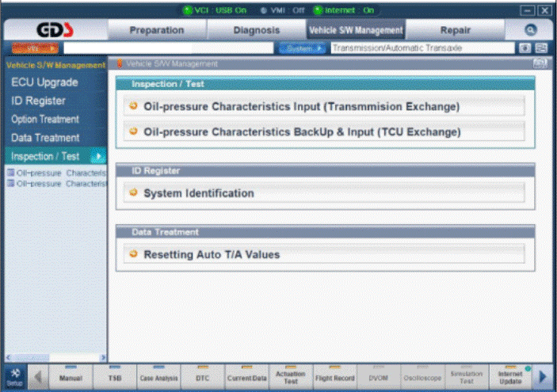
Task: Expand Inspection / Test arrow in sidebar
Action: click(98, 156)
